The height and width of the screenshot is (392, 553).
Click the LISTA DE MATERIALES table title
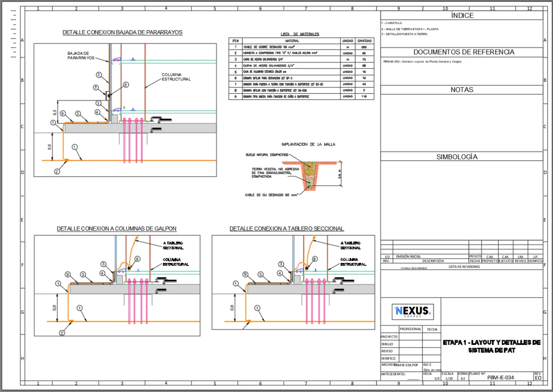tap(300, 33)
